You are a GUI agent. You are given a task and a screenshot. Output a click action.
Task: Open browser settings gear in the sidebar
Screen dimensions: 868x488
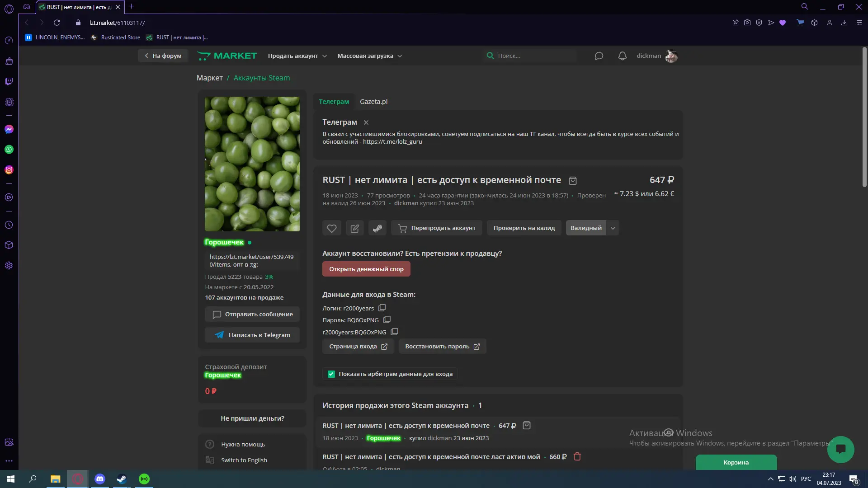(9, 266)
